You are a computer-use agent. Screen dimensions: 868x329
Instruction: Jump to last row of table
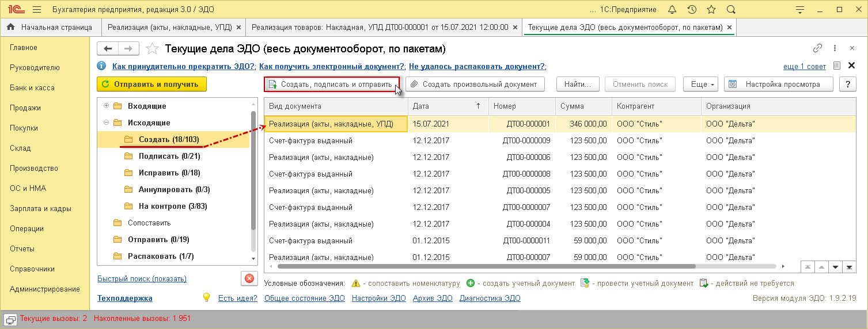(848, 267)
